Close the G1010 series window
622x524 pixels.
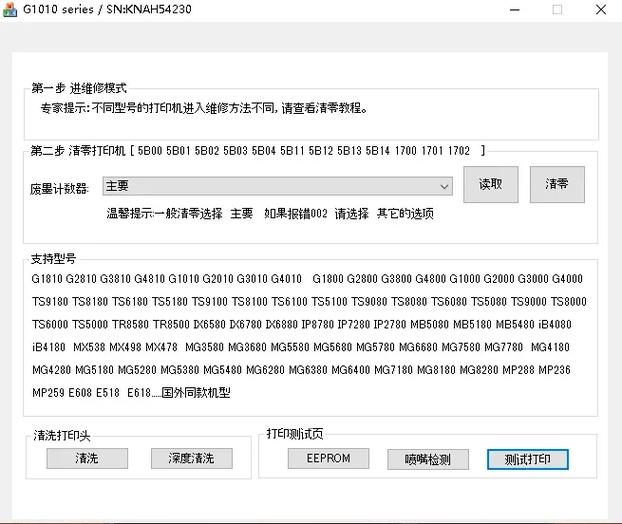[601, 10]
